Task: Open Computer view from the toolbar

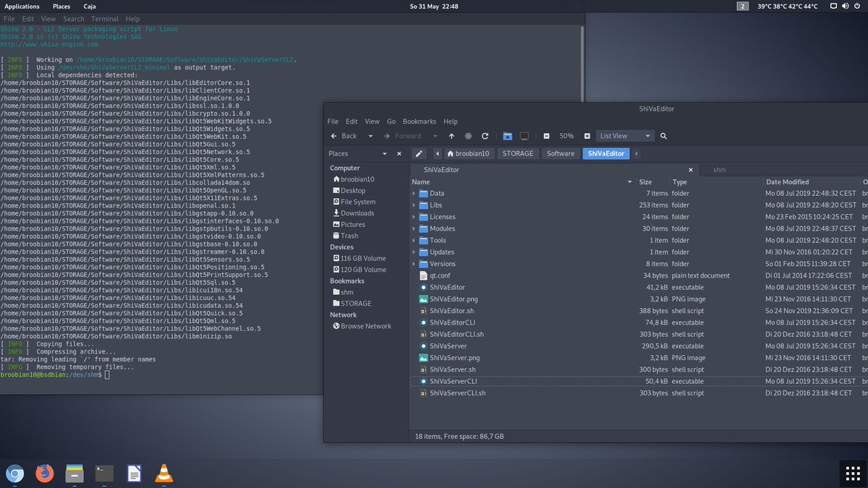Action: (524, 136)
